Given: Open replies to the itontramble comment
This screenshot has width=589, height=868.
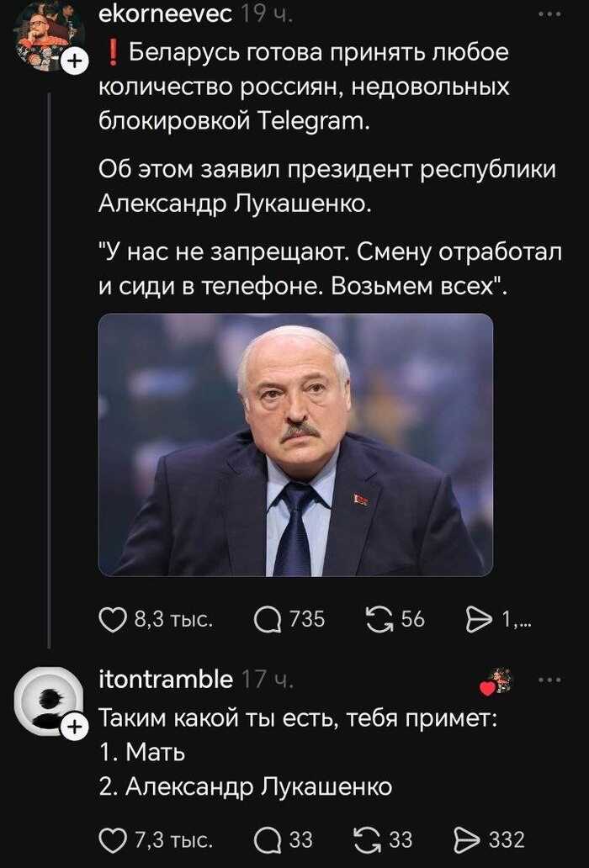Looking at the screenshot, I should 267,839.
